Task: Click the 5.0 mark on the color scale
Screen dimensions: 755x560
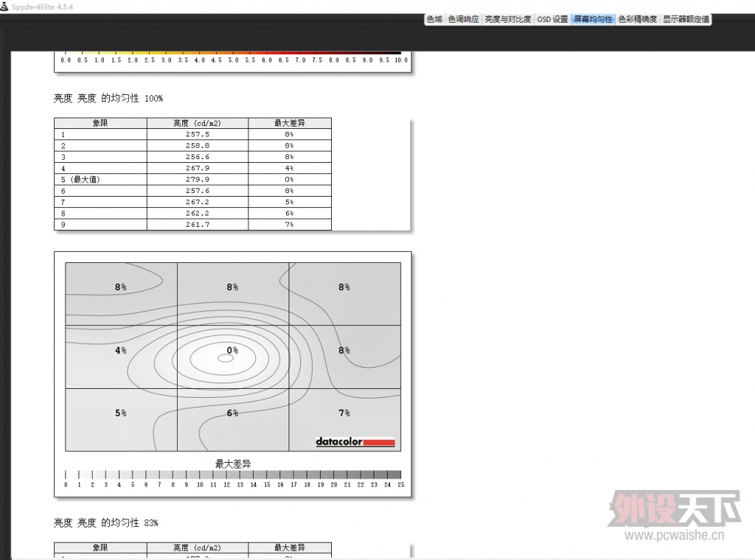Action: 234,60
